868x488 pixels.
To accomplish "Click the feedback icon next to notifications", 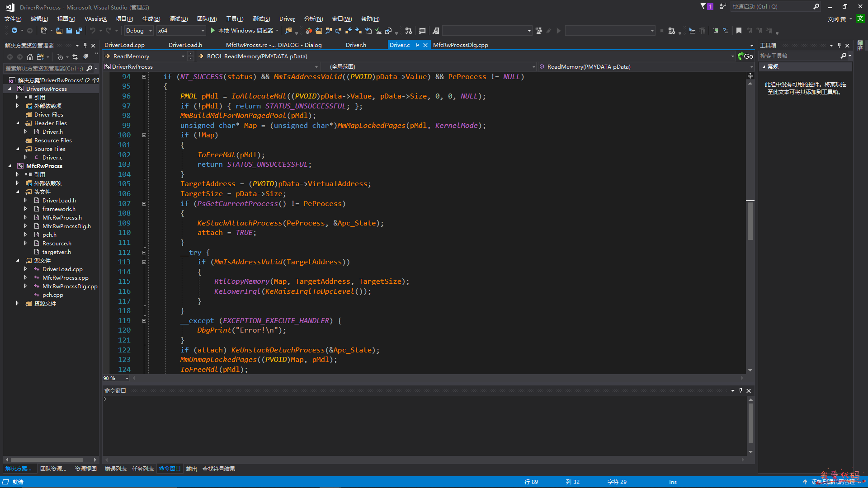I will [x=722, y=6].
